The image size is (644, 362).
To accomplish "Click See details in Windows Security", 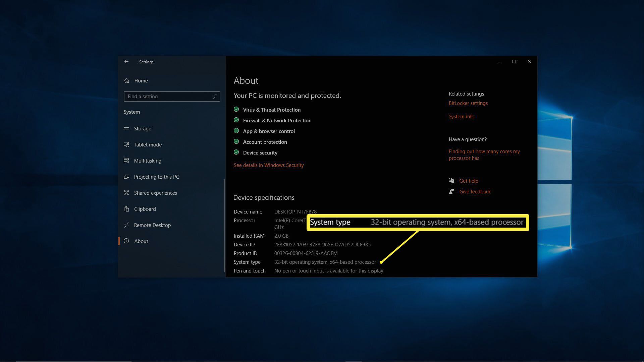I will pos(268,165).
